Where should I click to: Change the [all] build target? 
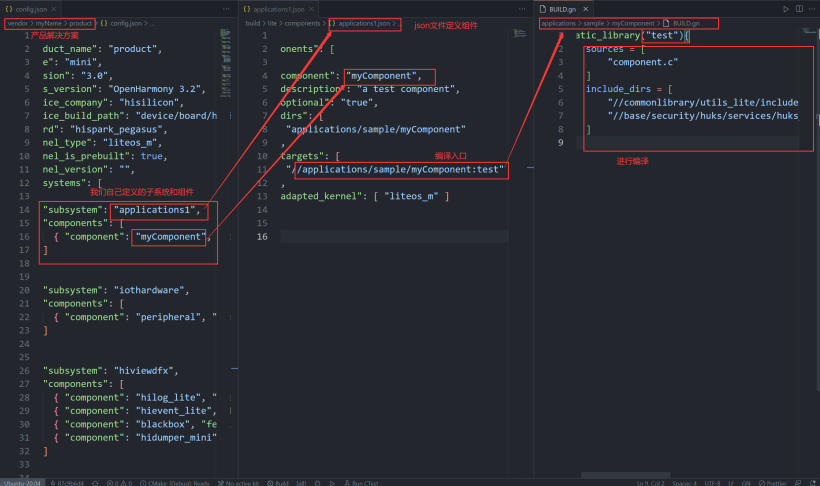pyautogui.click(x=301, y=483)
